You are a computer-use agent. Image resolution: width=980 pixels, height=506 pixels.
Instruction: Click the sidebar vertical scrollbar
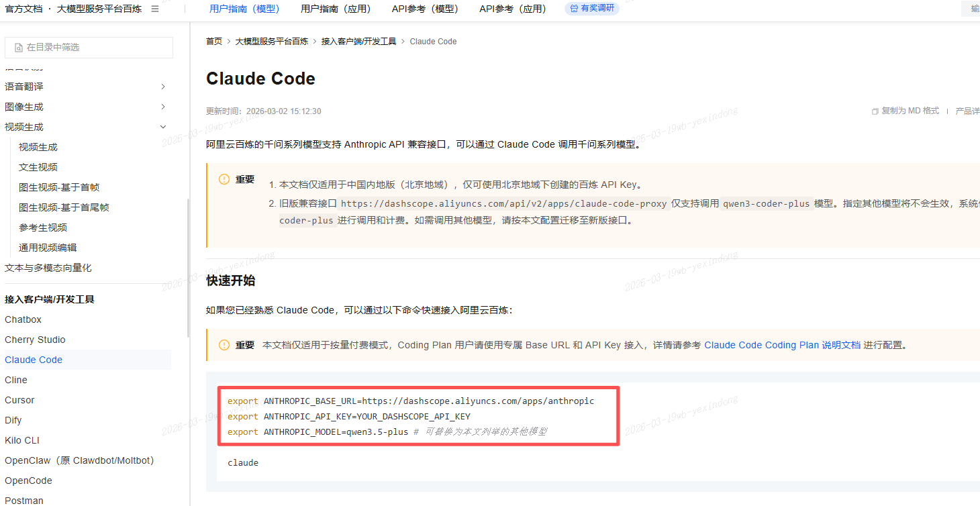(188, 267)
